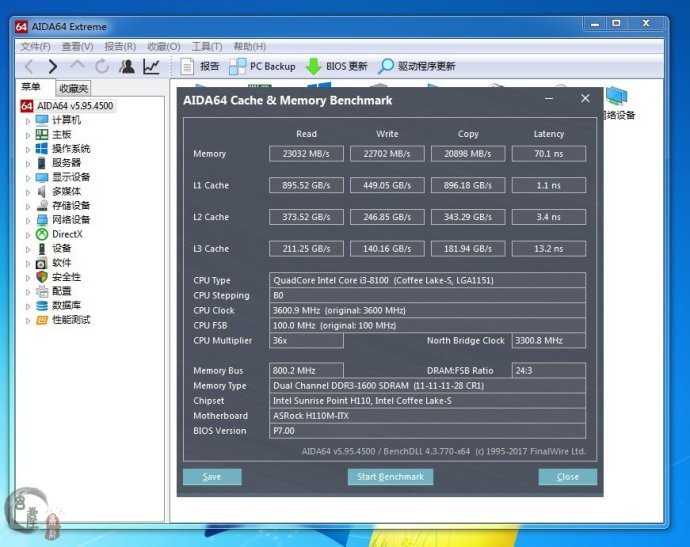Select 安全性 shield icon in tree
Screen dimensions: 690x547
(42, 277)
